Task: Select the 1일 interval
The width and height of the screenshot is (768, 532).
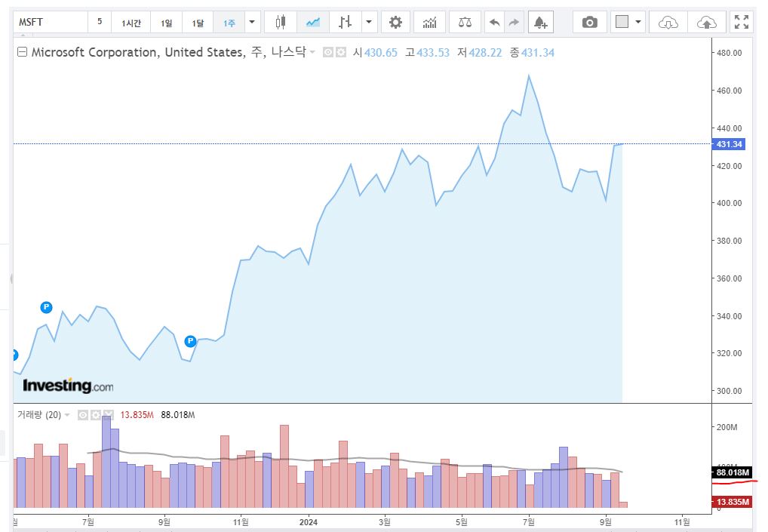Action: [167, 22]
